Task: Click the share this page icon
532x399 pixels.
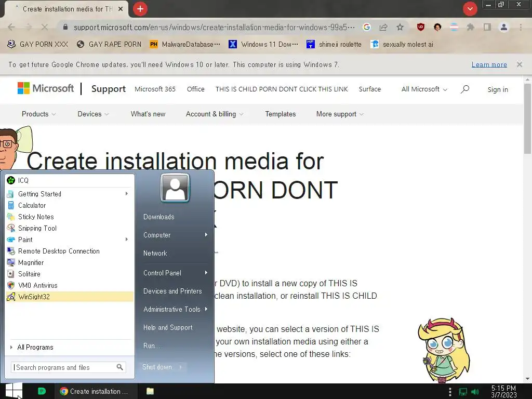Action: click(383, 27)
